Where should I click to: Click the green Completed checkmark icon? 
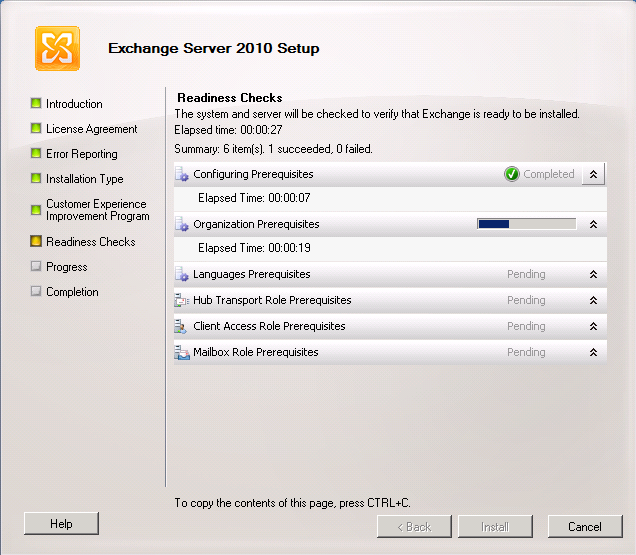pos(512,174)
